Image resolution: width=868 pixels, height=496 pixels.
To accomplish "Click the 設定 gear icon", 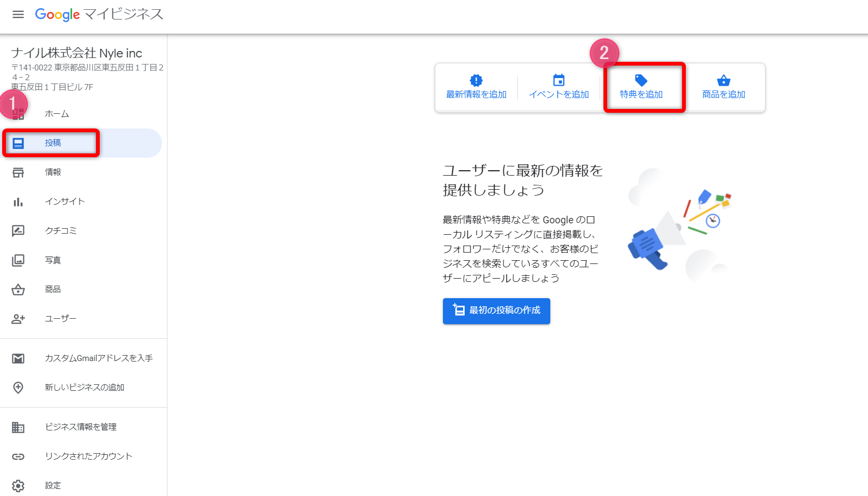I will tap(18, 486).
